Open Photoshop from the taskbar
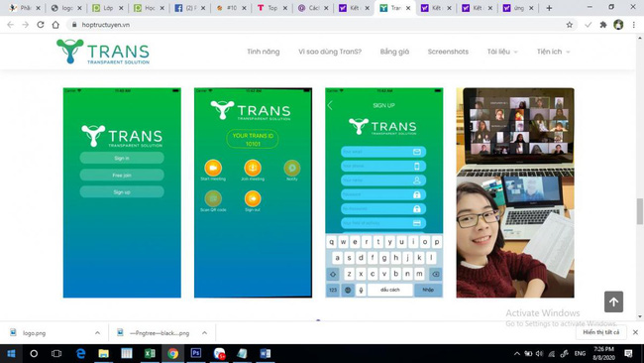 (x=196, y=353)
